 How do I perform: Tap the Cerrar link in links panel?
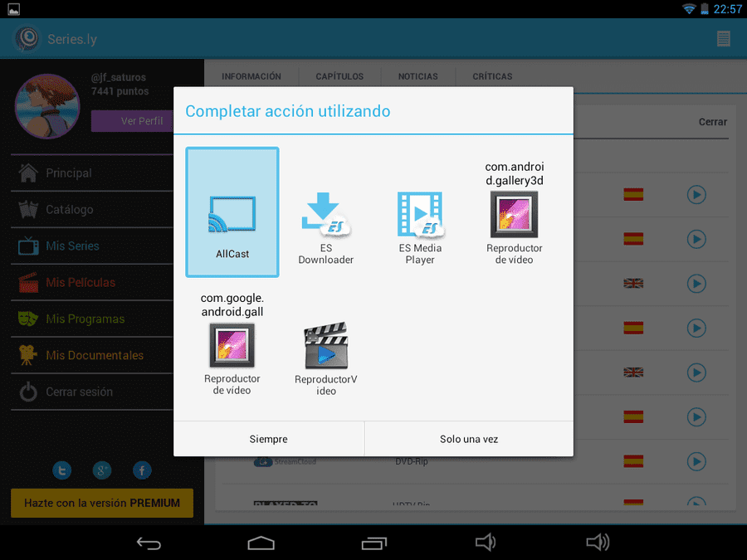point(713,122)
